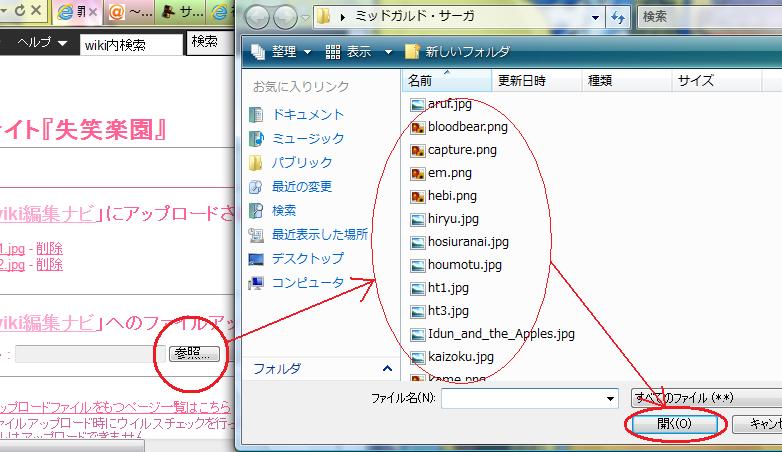The image size is (782, 452).
Task: Open ドキュメント in favorite links
Action: point(307,115)
